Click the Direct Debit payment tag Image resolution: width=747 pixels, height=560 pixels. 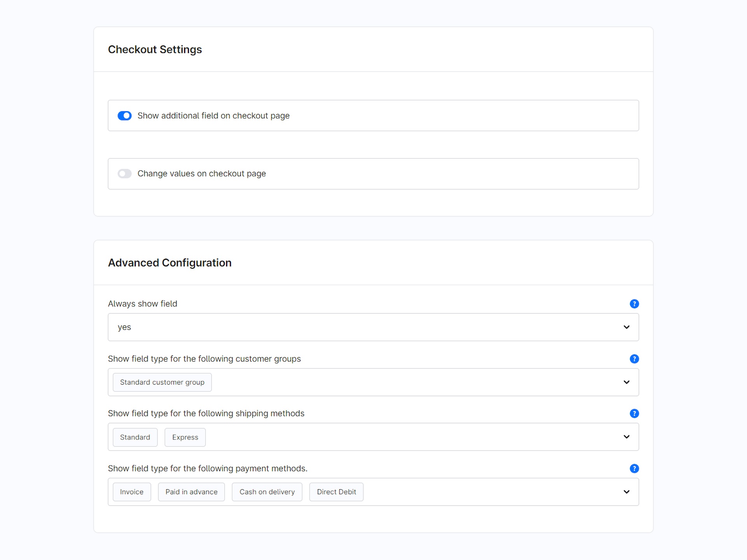pos(336,492)
